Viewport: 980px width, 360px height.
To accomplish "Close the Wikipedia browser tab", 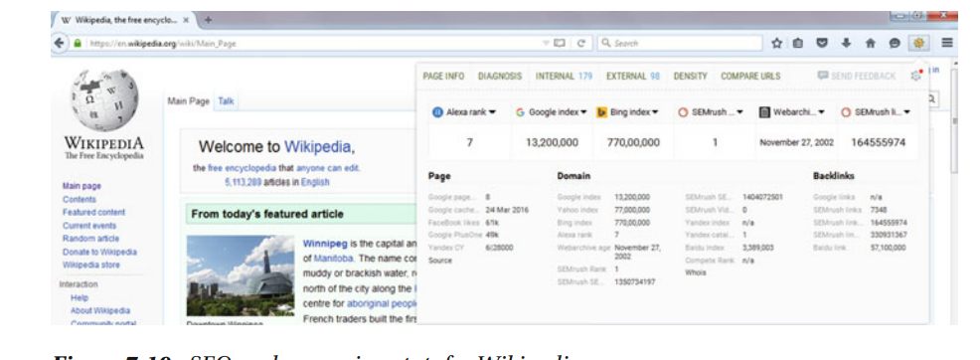I will 186,20.
